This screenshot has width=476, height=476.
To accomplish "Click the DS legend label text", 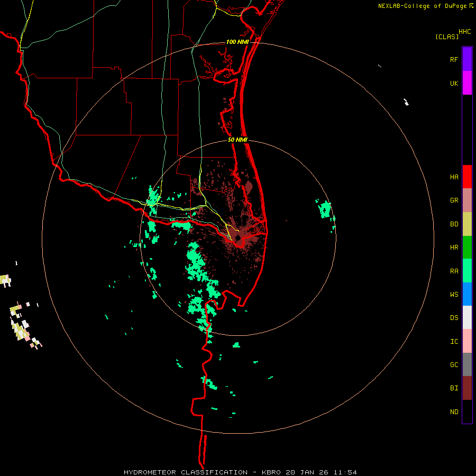I will pos(454,318).
